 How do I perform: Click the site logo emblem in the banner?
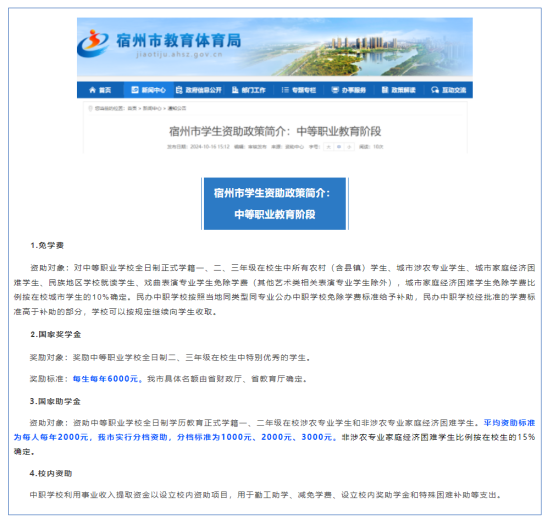pyautogui.click(x=93, y=43)
